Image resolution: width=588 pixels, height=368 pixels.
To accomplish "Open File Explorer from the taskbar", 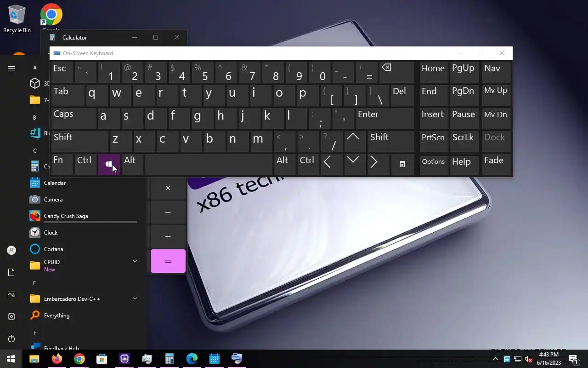I will pyautogui.click(x=34, y=359).
